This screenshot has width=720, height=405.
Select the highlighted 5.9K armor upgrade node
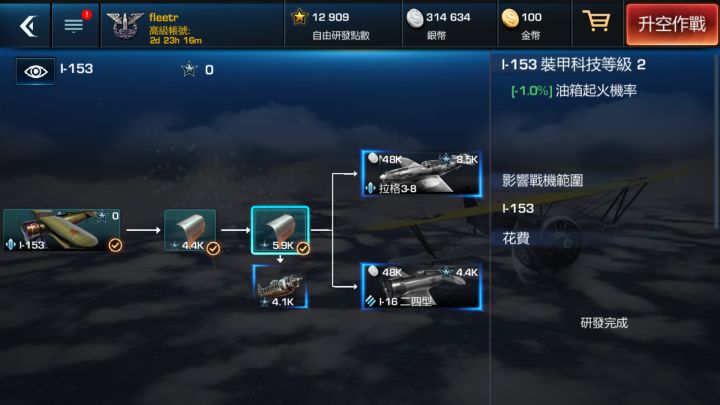point(280,230)
